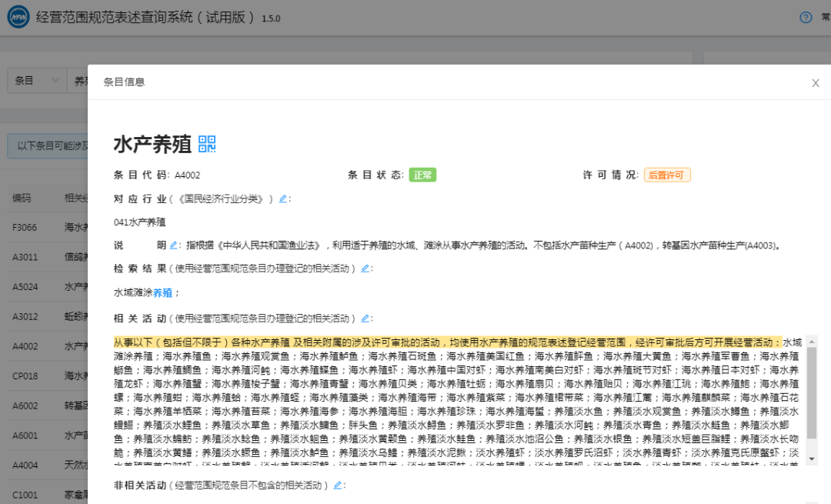The image size is (831, 504).
Task: Click the orange 后置许可 permit tag
Action: click(x=667, y=175)
